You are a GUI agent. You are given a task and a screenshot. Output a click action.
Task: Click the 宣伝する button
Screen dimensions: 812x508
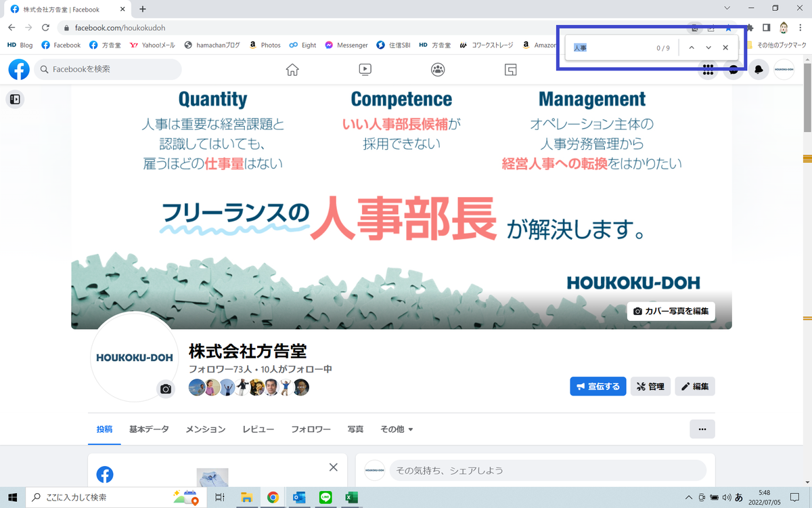coord(598,386)
